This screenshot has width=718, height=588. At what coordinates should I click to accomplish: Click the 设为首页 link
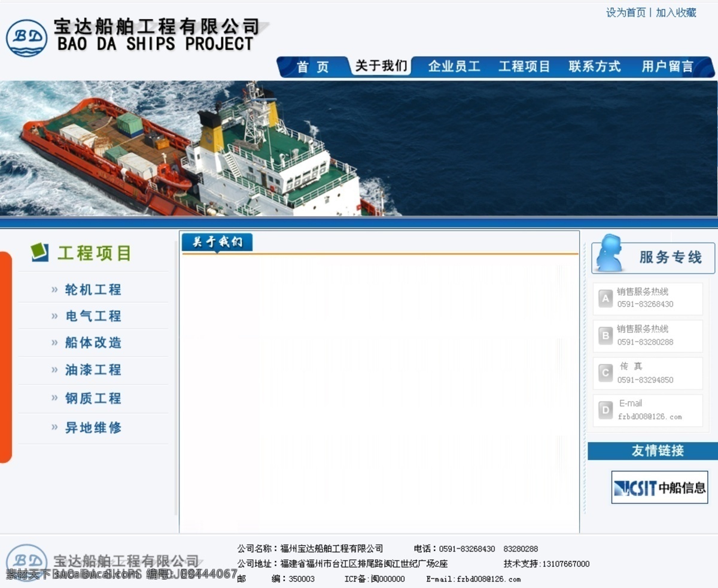(626, 13)
